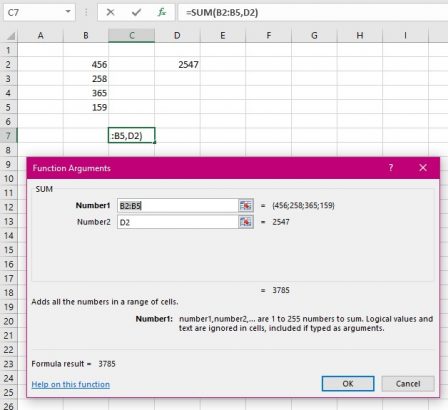The width and height of the screenshot is (448, 410).
Task: Click cell B3 containing 258
Action: point(86,79)
